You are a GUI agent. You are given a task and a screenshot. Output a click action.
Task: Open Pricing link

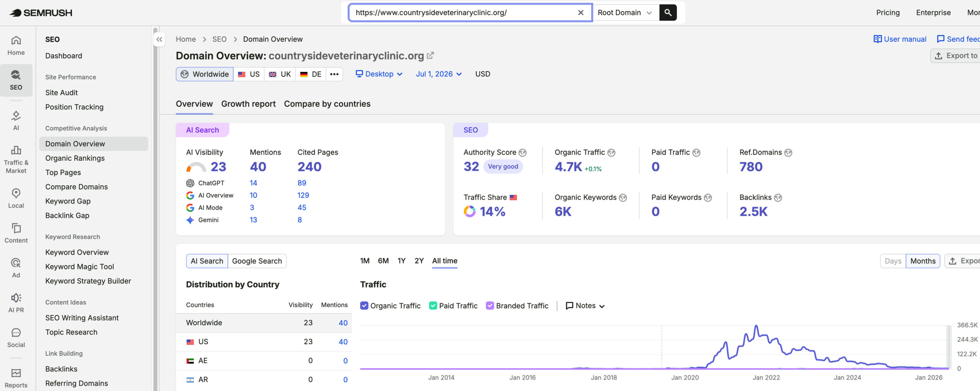click(x=888, y=13)
